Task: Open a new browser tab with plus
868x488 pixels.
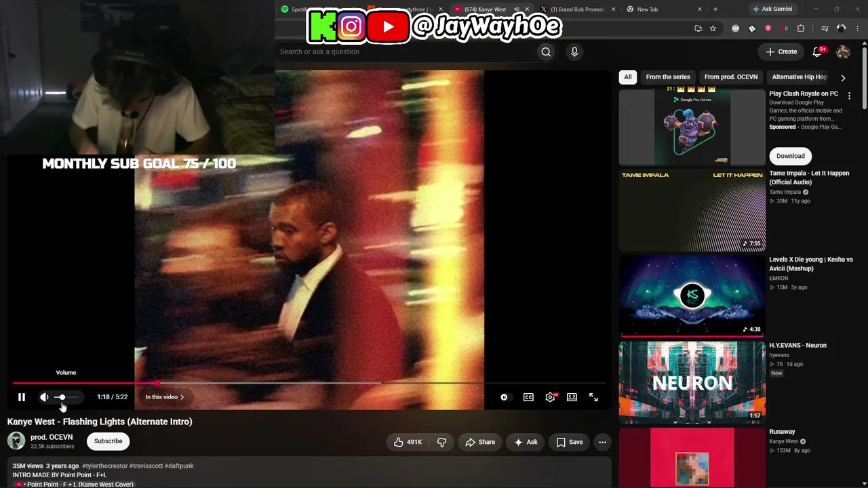Action: click(x=715, y=9)
